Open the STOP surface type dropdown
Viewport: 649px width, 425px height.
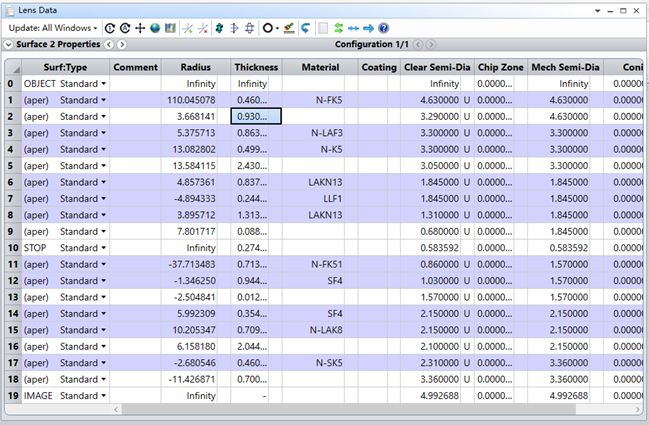pos(104,247)
